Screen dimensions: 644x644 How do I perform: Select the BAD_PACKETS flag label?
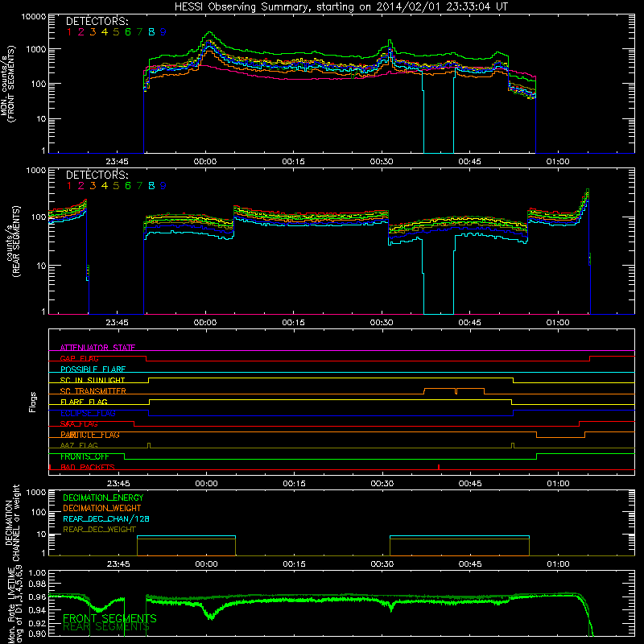(88, 468)
